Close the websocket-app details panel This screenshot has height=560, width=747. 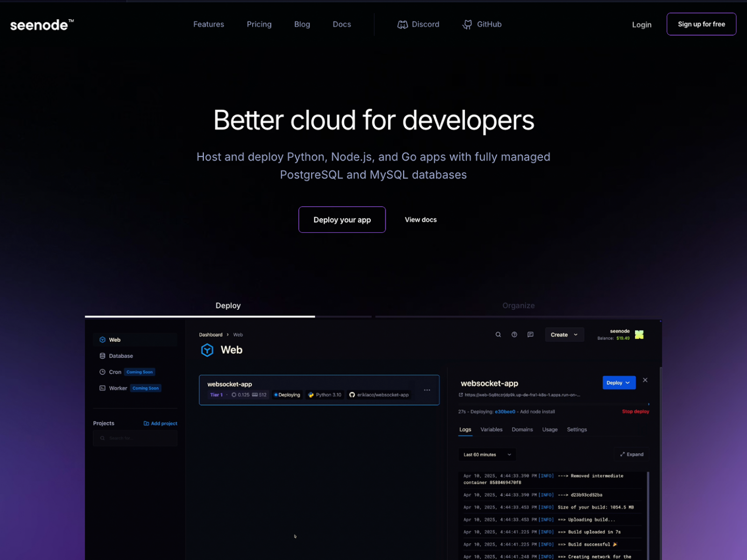(x=645, y=380)
